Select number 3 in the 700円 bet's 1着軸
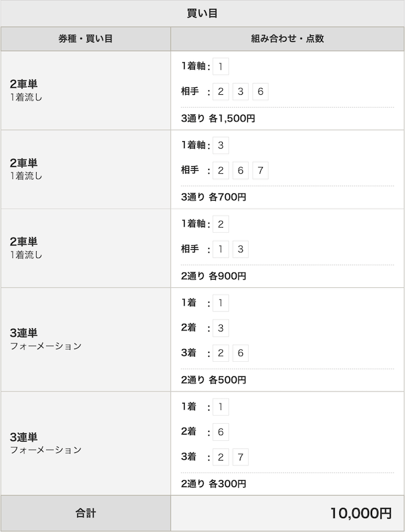This screenshot has width=405, height=532. pos(221,145)
